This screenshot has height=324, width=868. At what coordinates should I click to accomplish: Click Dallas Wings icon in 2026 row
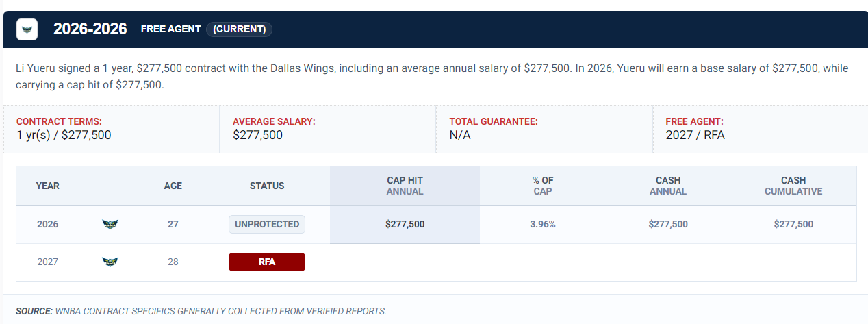(110, 224)
